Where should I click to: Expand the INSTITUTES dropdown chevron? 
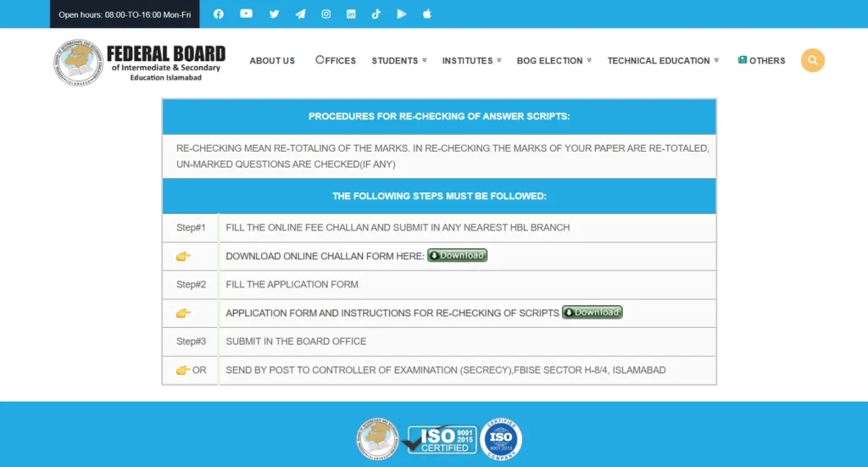[498, 60]
